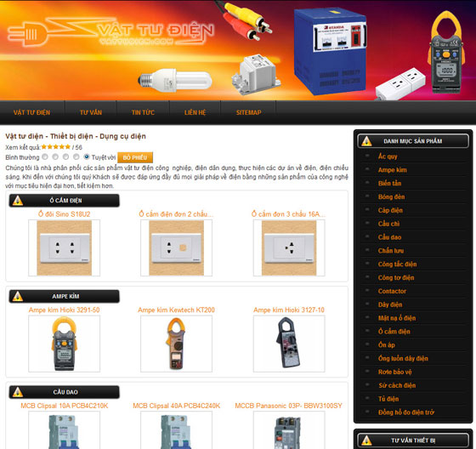
Task: Open the SITEMAP menu item
Action: [x=248, y=112]
